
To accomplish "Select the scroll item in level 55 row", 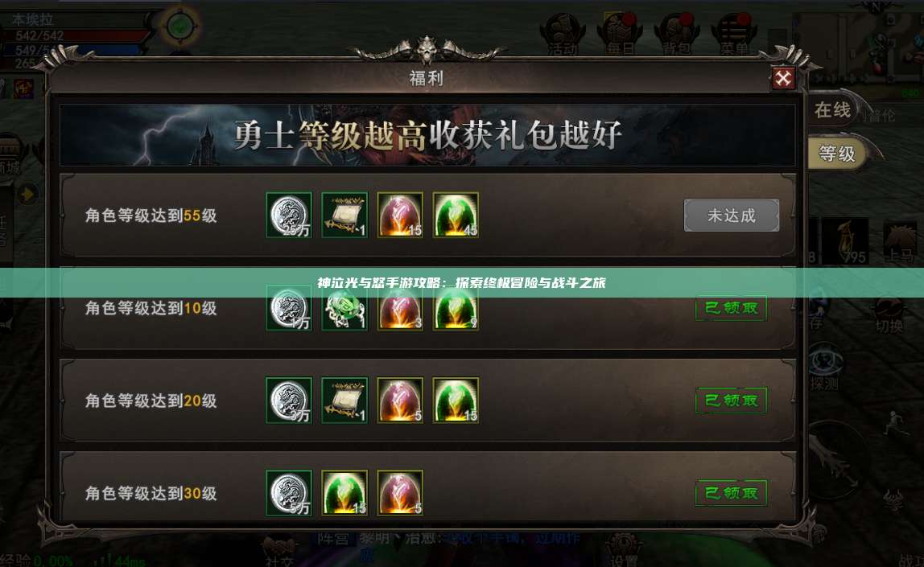I will click(344, 215).
